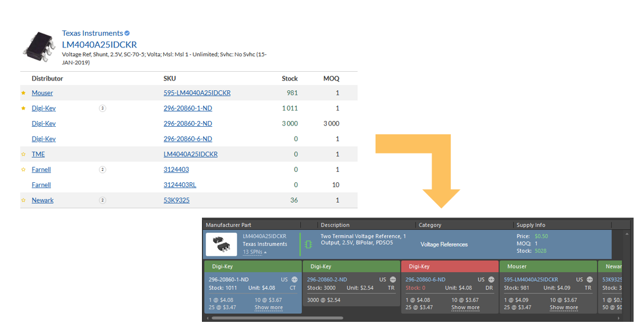Click the green component symbol icon
Viewport: 644px width, 334px height.
coord(308,244)
